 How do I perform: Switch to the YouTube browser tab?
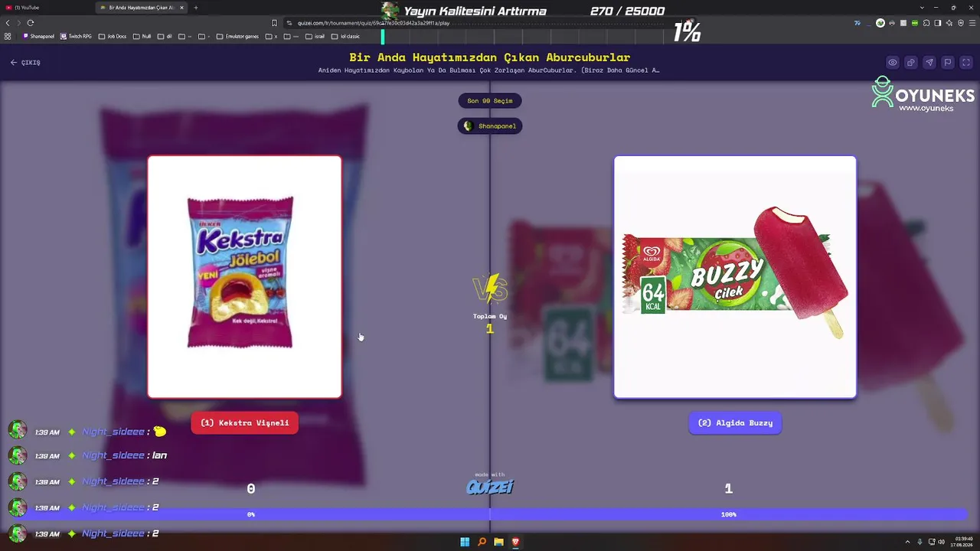point(46,8)
